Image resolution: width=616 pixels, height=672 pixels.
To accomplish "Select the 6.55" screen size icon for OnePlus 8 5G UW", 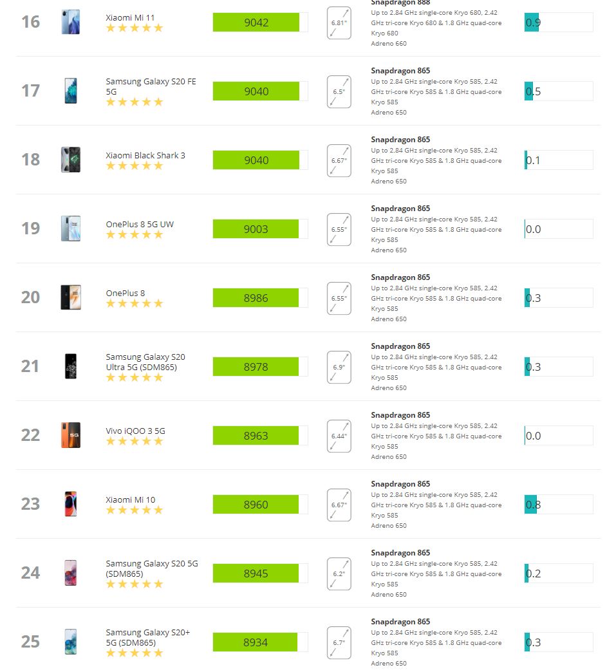I will pyautogui.click(x=339, y=229).
